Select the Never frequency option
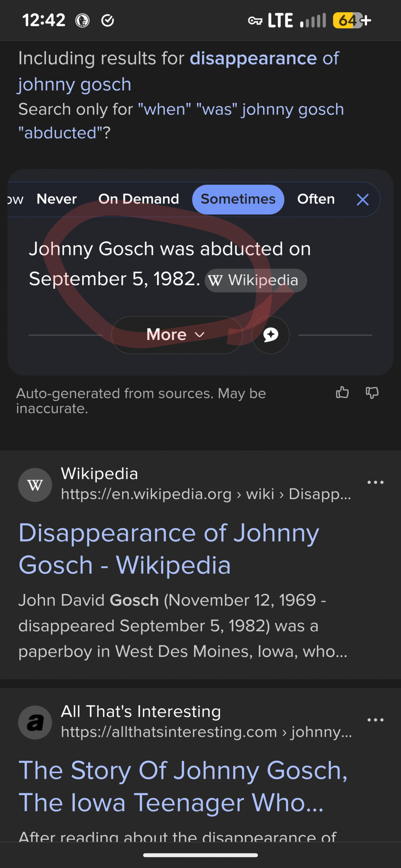Image resolution: width=401 pixels, height=868 pixels. [57, 199]
